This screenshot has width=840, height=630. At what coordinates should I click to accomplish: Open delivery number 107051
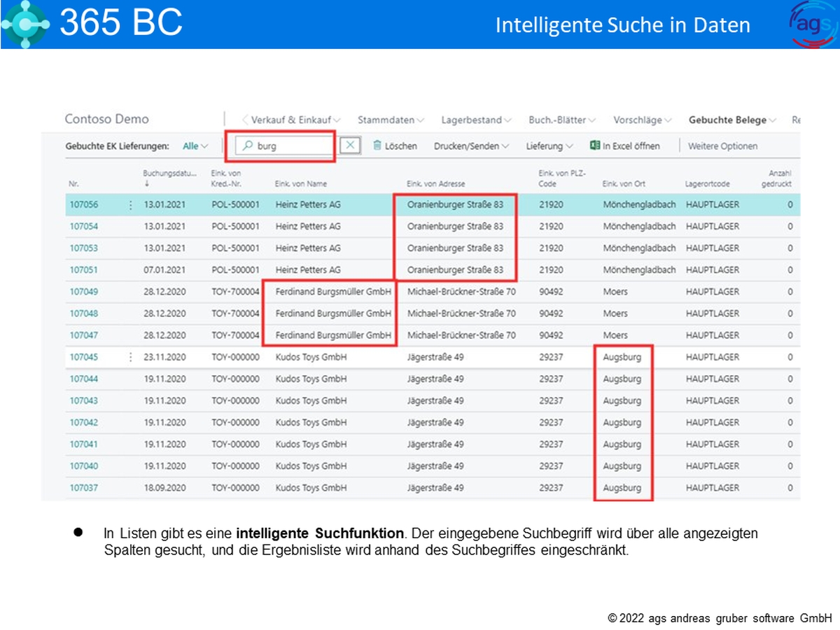click(83, 270)
